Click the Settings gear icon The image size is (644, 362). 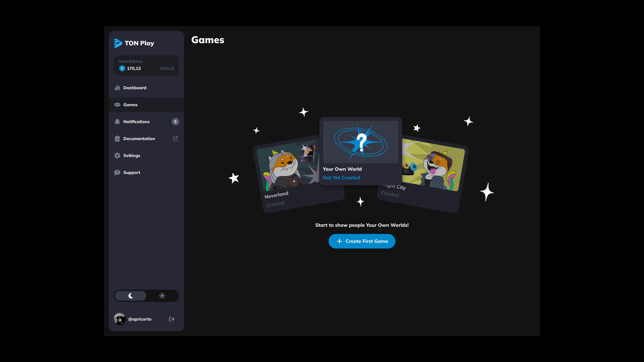point(117,156)
